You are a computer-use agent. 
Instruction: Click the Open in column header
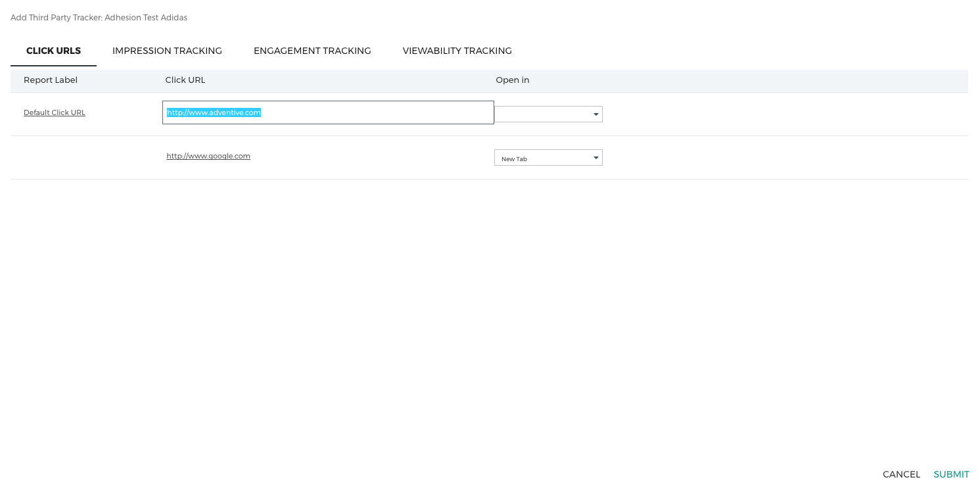pyautogui.click(x=513, y=80)
